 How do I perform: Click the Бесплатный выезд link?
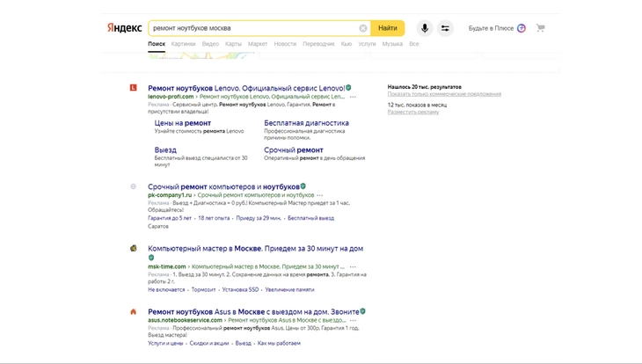[x=310, y=218]
